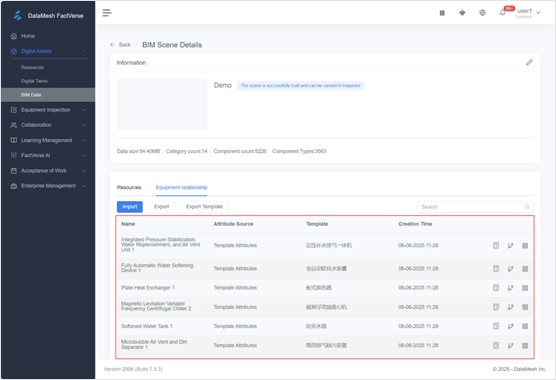Click the magnifier icon in the search box
Image resolution: width=556 pixels, height=380 pixels.
[527, 207]
